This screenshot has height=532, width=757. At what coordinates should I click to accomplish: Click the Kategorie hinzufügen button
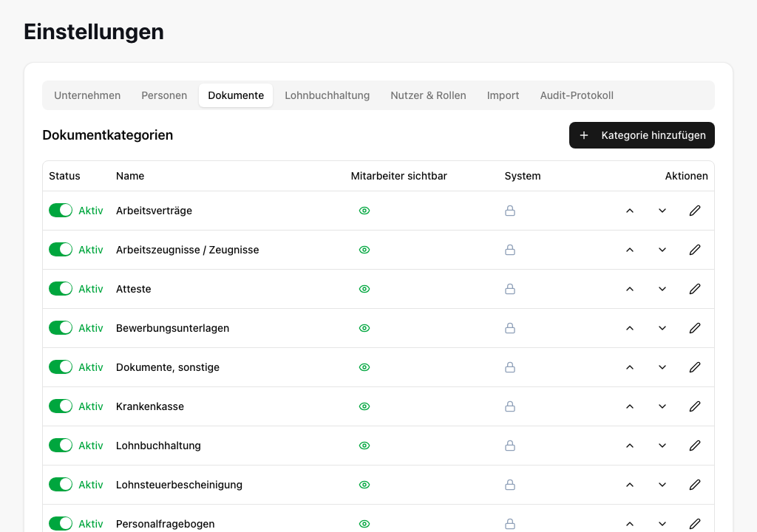pos(642,135)
